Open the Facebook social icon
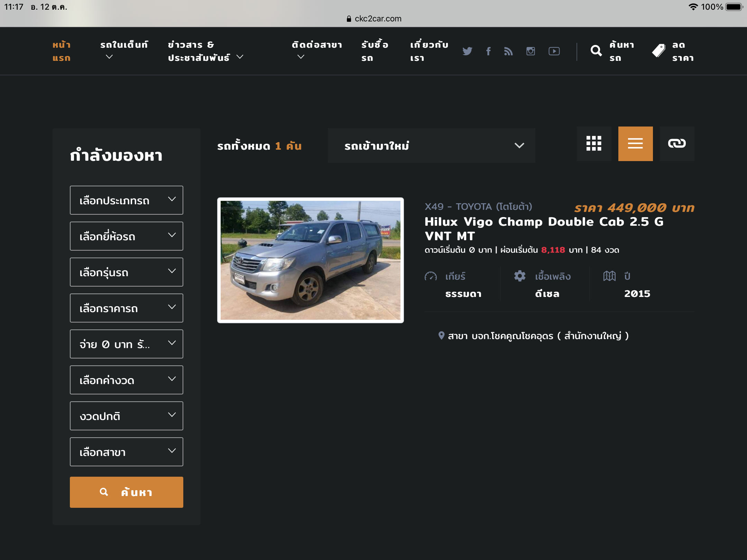 click(488, 51)
